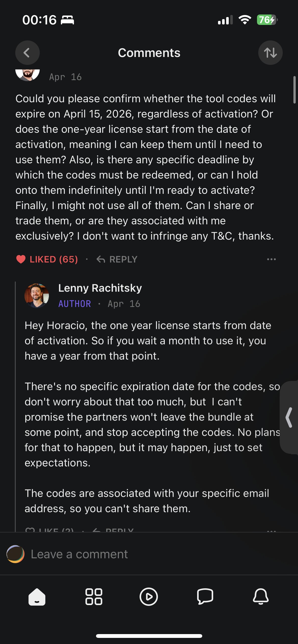Reply to Horacio's comment
Viewport: 298px width, 644px height.
117,259
